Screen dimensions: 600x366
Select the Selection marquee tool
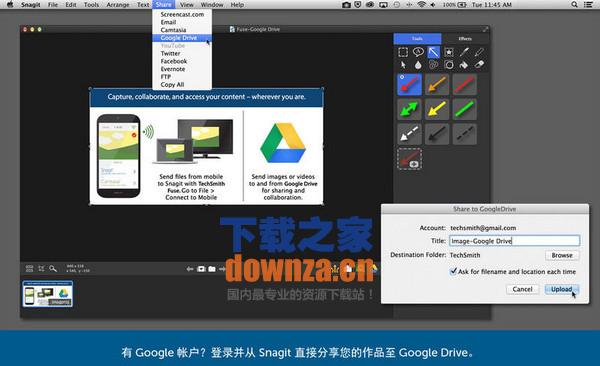click(403, 52)
